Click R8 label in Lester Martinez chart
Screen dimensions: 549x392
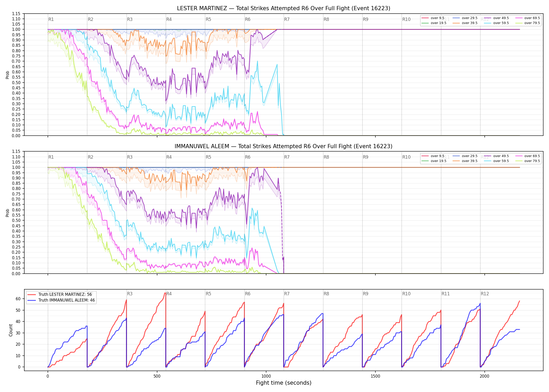[326, 19]
